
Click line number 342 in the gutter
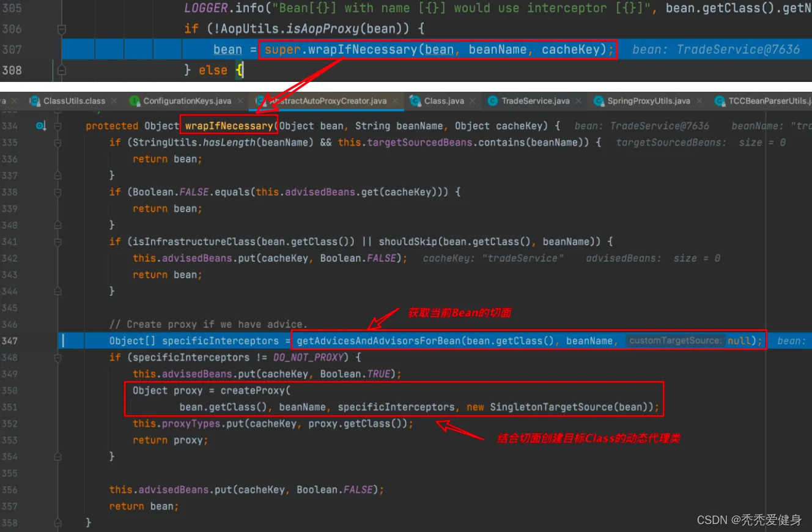[9, 258]
